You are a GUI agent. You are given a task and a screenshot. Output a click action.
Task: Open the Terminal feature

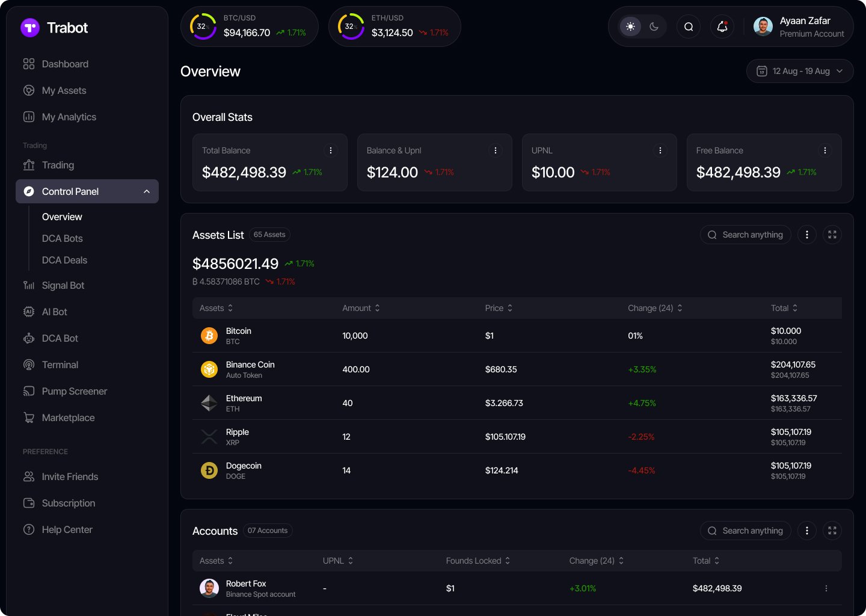[60, 365]
